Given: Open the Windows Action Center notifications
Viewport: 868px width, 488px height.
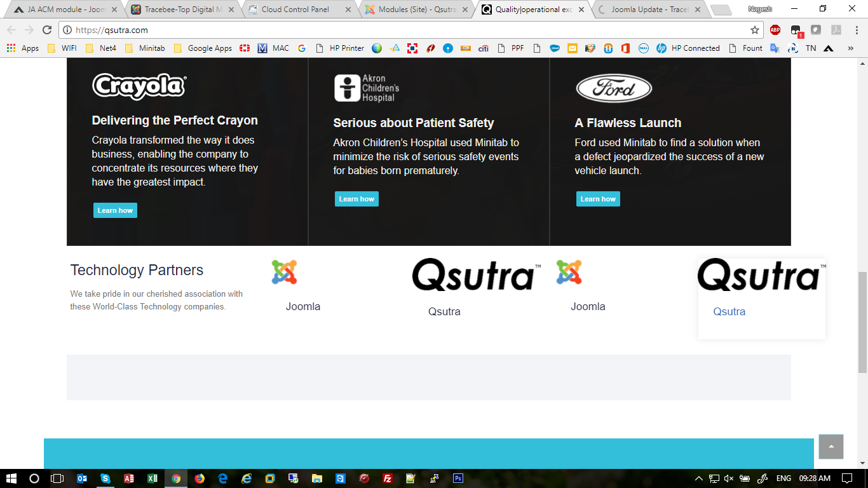Looking at the screenshot, I should tap(847, 478).
